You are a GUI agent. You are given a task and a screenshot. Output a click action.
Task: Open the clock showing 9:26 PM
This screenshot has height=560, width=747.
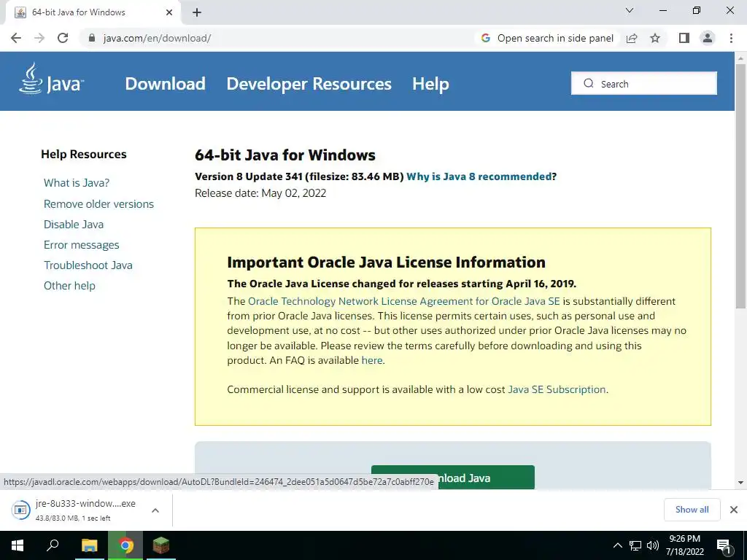pos(684,545)
